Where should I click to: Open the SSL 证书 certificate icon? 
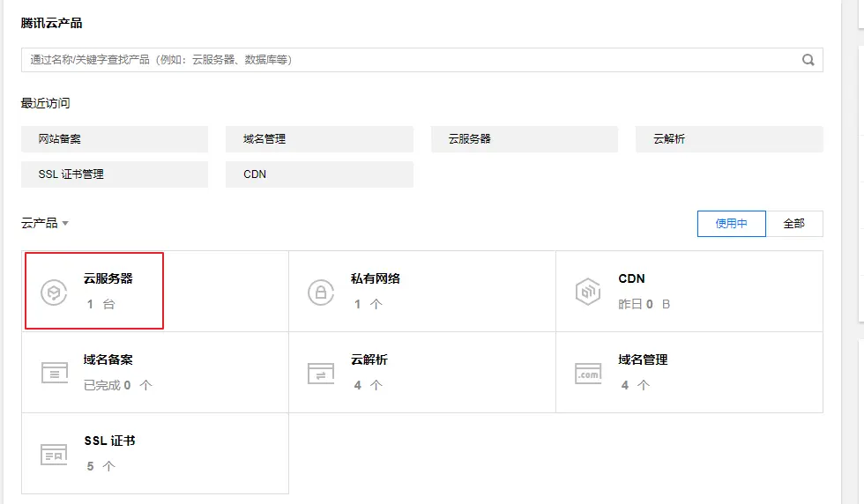[x=54, y=455]
